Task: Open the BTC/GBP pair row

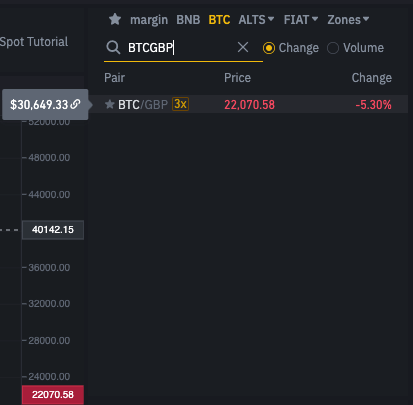Action: [x=249, y=104]
